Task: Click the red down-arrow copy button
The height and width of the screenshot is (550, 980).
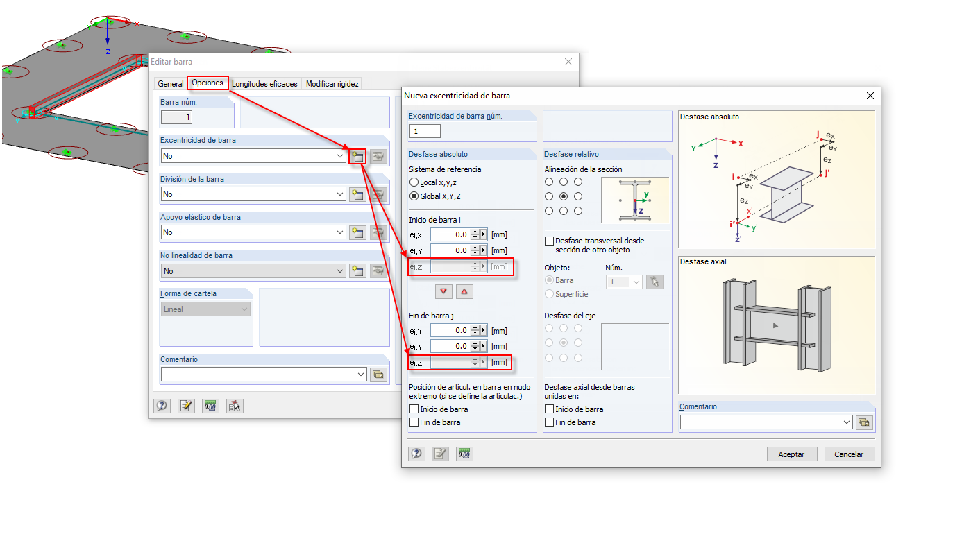Action: click(x=443, y=291)
